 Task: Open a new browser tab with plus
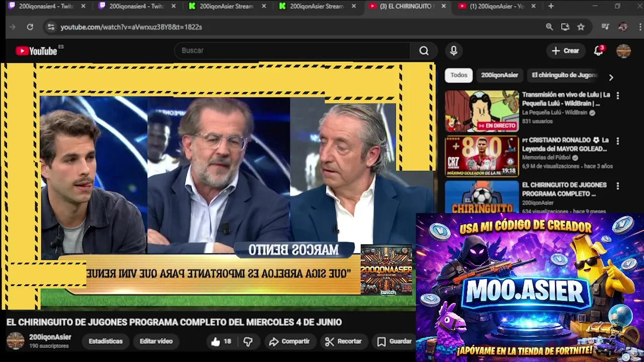click(551, 6)
